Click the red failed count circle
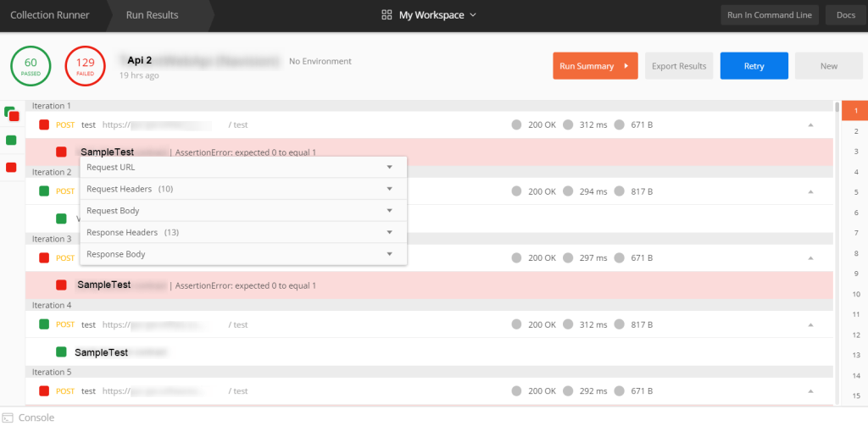Image resolution: width=868 pixels, height=426 pixels. click(85, 65)
